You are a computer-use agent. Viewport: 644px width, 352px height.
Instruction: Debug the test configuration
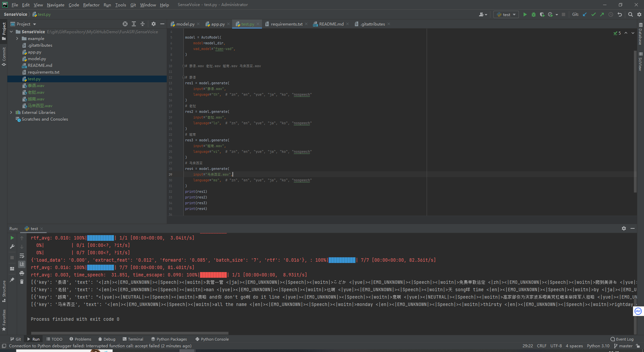tap(533, 14)
